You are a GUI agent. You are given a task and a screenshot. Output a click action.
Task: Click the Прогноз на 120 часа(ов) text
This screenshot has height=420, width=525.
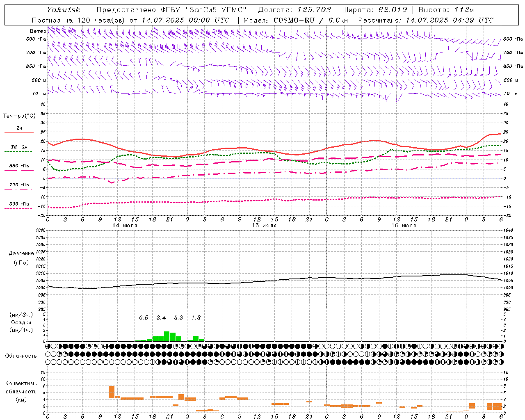click(78, 20)
